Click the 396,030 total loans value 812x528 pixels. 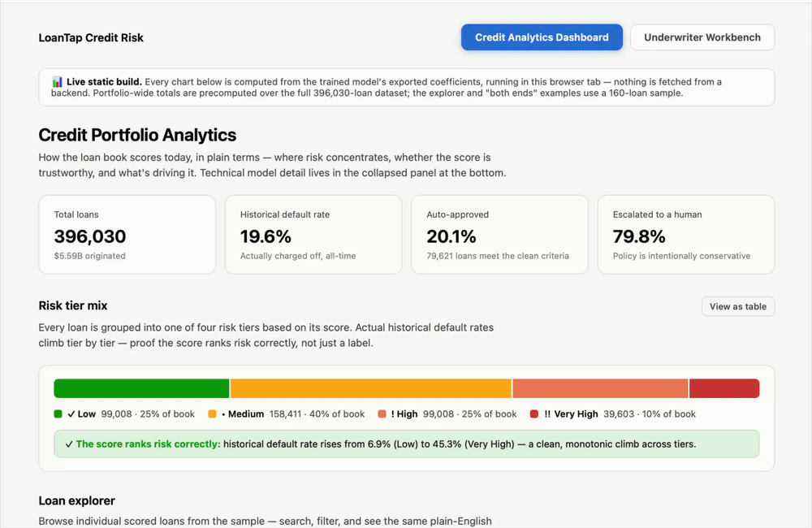90,236
